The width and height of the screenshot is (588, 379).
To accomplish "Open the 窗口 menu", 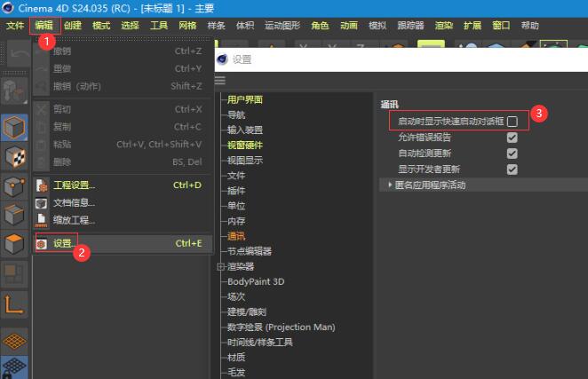I will point(501,26).
